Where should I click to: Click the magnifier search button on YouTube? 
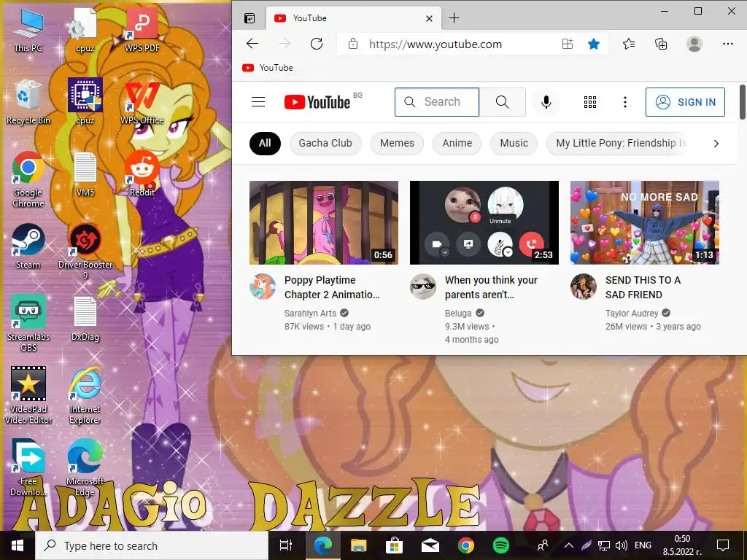point(502,102)
